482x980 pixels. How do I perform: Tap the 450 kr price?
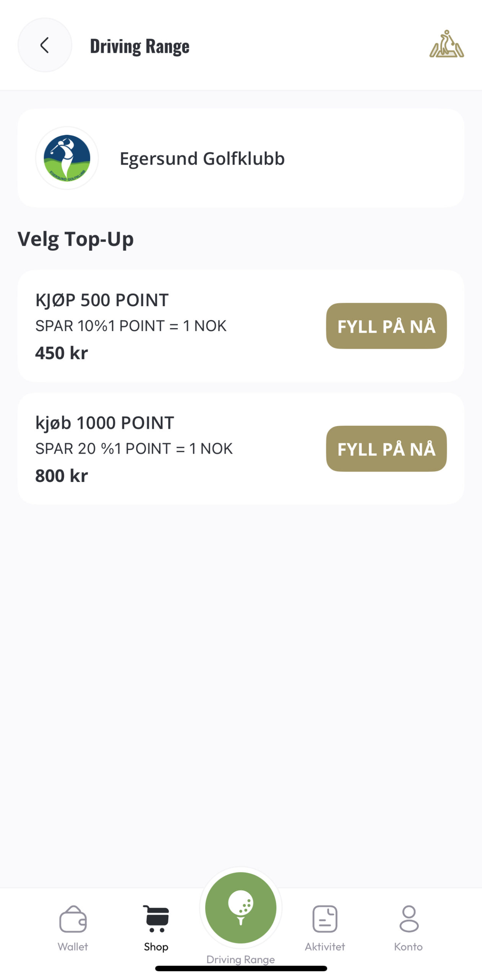pyautogui.click(x=62, y=353)
